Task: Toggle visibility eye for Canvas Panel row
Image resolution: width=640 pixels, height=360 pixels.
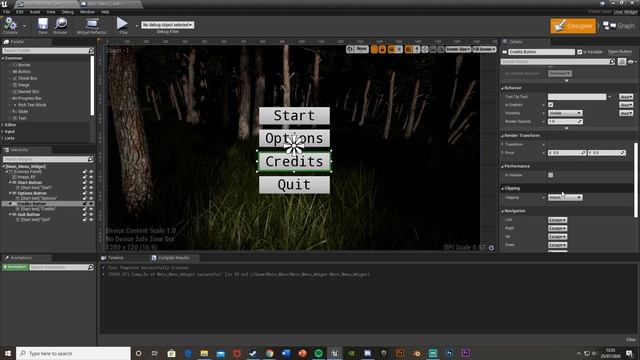Action: (91, 172)
